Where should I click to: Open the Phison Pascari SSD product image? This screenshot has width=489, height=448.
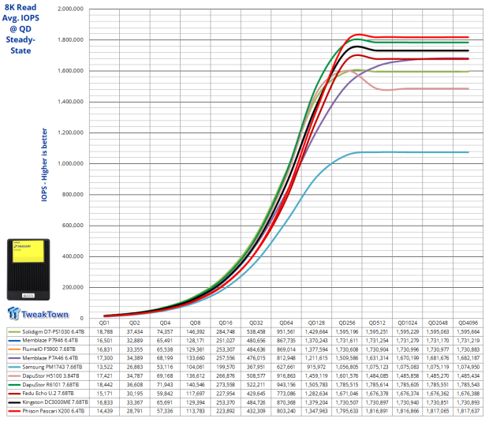coord(28,270)
